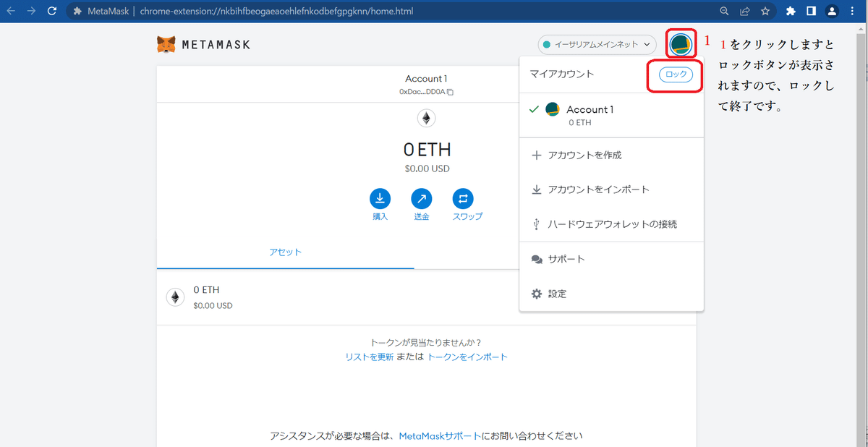Switch to the アセット tab
868x447 pixels.
[x=285, y=252]
